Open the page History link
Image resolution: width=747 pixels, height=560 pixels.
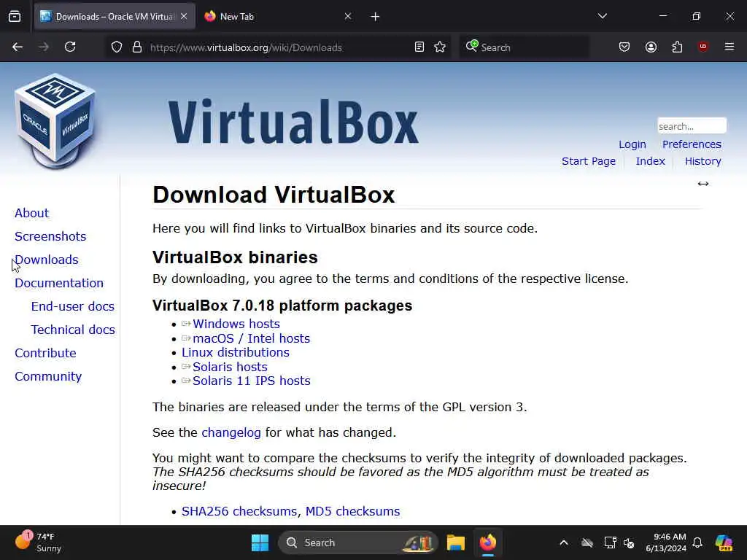coord(703,161)
